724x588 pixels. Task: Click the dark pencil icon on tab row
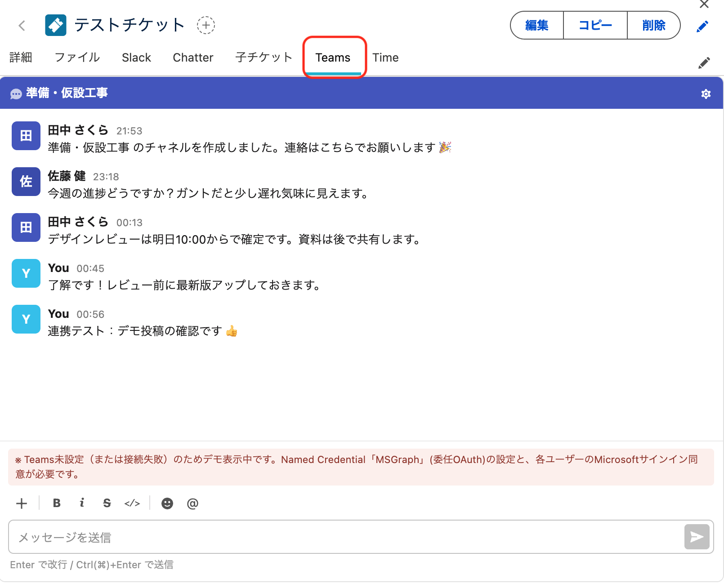[x=704, y=62]
